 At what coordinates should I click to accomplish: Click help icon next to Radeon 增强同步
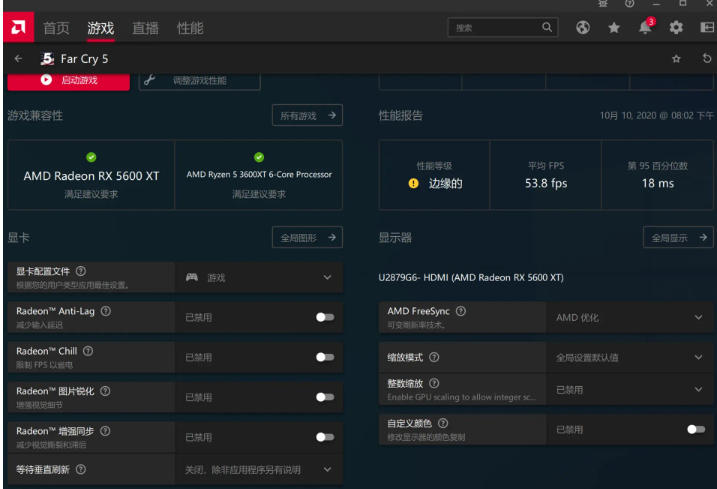[x=105, y=431]
